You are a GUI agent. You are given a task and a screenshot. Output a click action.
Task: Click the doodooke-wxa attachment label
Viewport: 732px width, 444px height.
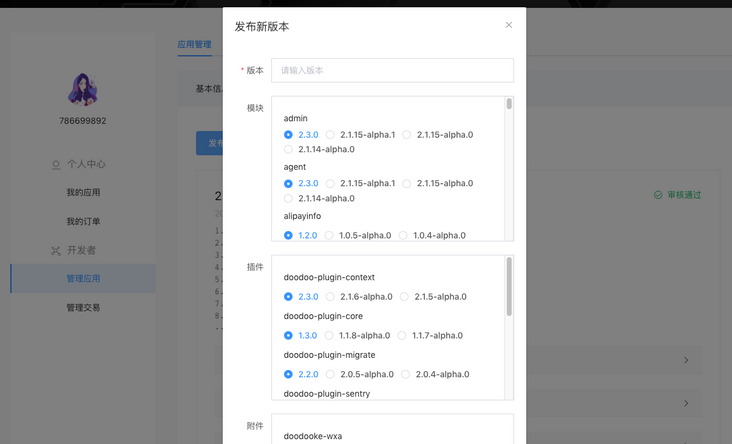click(x=313, y=436)
